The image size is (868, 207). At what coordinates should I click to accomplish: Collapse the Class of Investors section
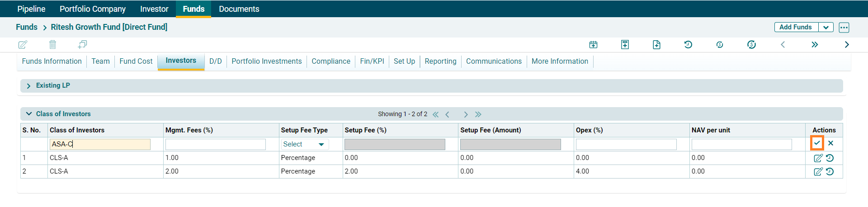(29, 114)
